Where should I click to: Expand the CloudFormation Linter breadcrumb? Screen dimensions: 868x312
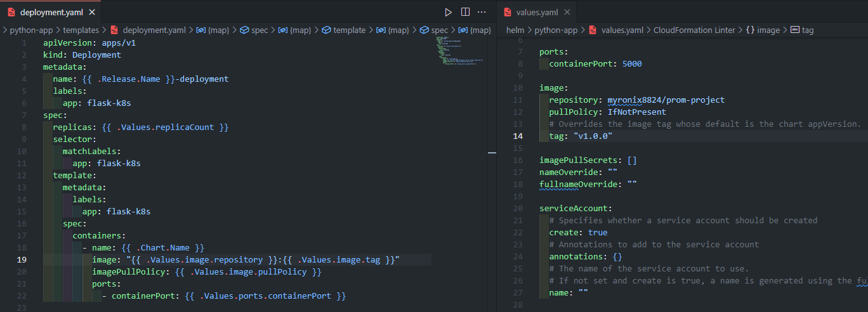[x=694, y=30]
